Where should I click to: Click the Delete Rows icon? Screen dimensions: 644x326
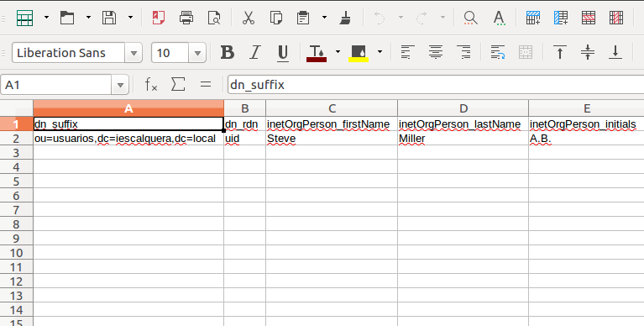tap(589, 18)
